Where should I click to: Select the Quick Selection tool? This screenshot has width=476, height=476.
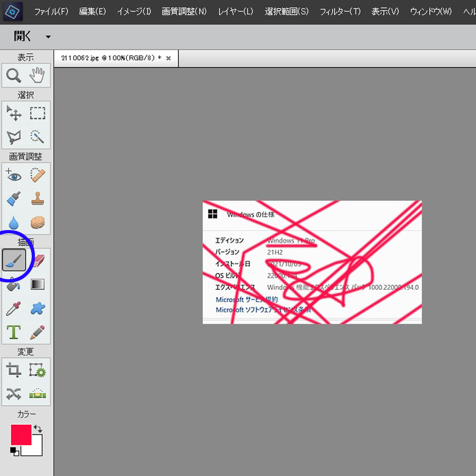coord(38,137)
